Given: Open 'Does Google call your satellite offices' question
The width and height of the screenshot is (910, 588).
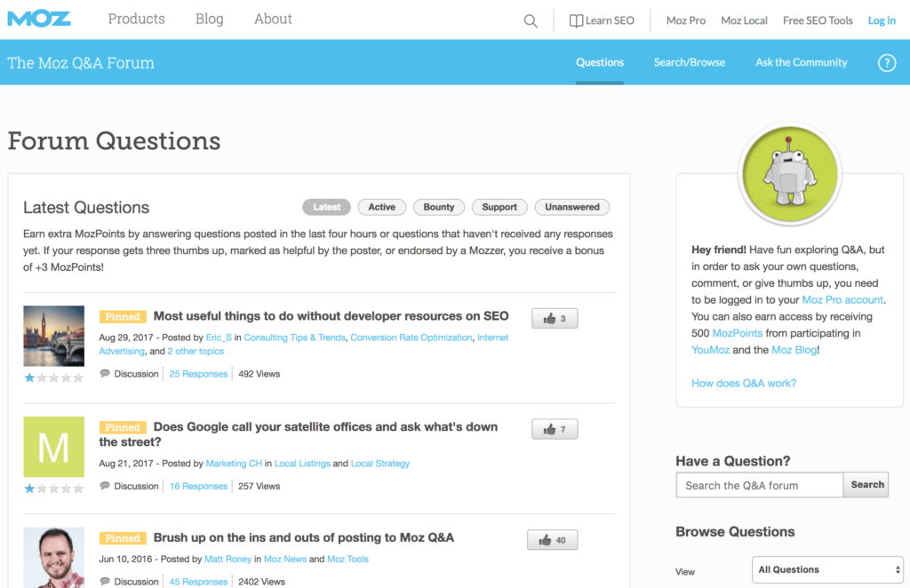Looking at the screenshot, I should point(299,434).
